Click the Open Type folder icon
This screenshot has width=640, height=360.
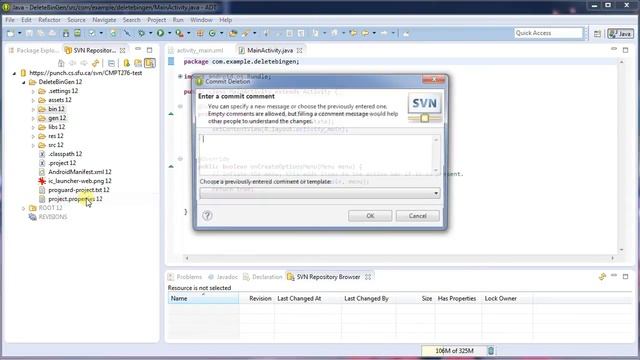click(x=233, y=33)
